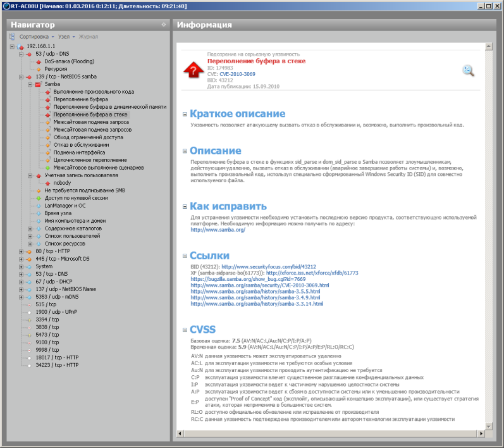Screen dimensions: 504x448
Task: Click the vertical scrollbar down arrow
Action: 489,426
